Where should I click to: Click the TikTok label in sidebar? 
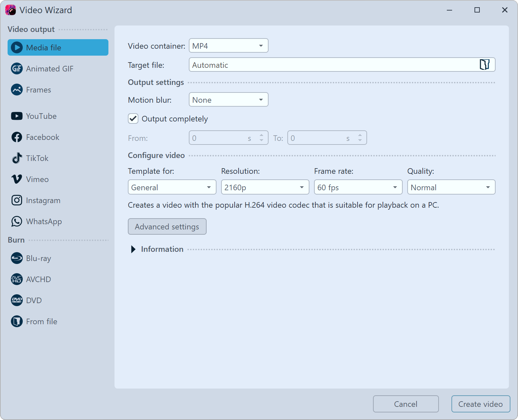point(37,158)
